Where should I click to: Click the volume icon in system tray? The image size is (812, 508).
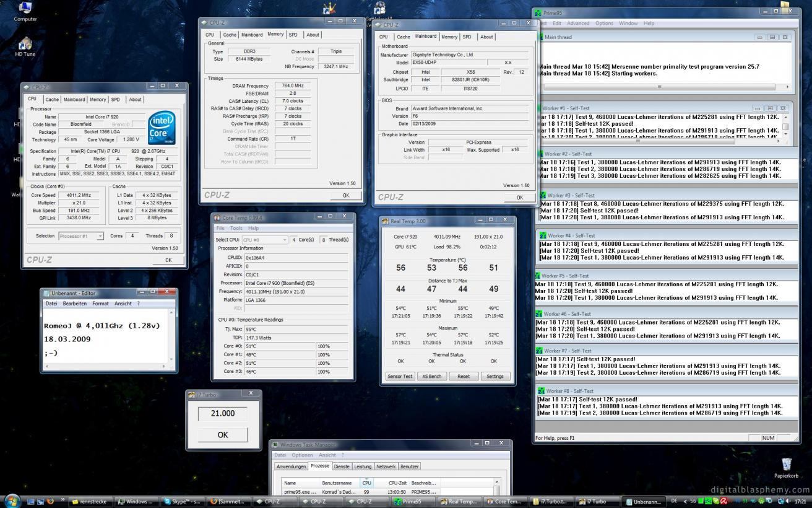pyautogui.click(x=788, y=501)
